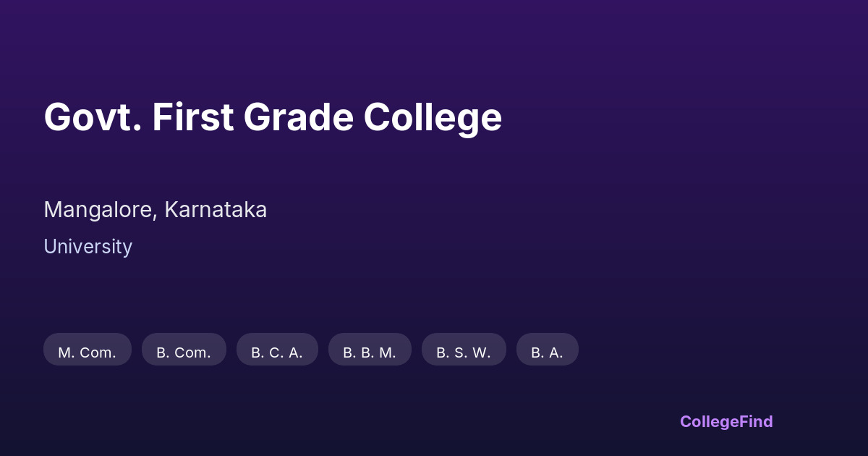Click the word College in the title

click(x=433, y=117)
